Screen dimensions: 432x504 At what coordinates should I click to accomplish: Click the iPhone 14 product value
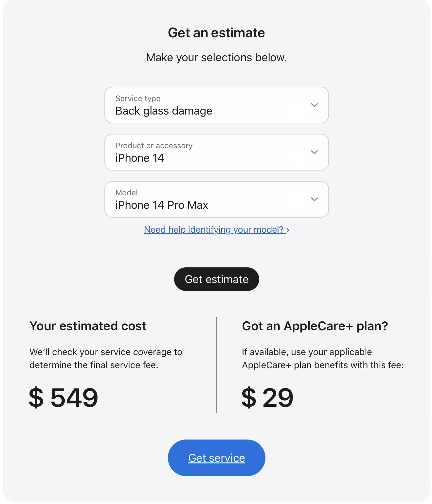(x=140, y=158)
